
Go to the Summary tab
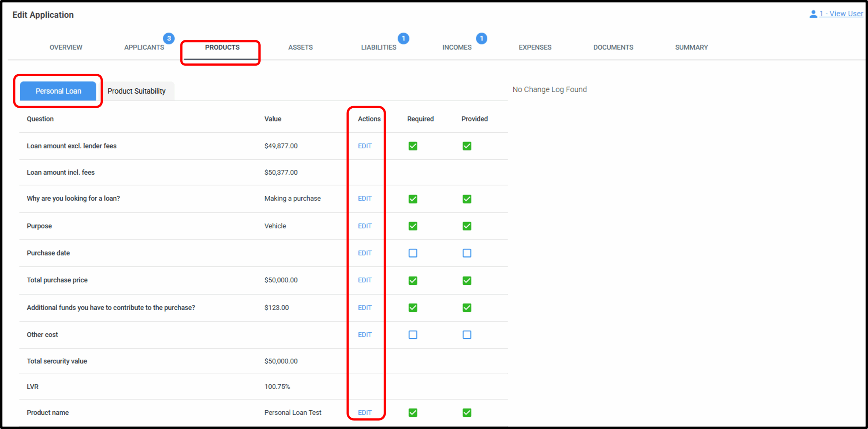(x=691, y=48)
